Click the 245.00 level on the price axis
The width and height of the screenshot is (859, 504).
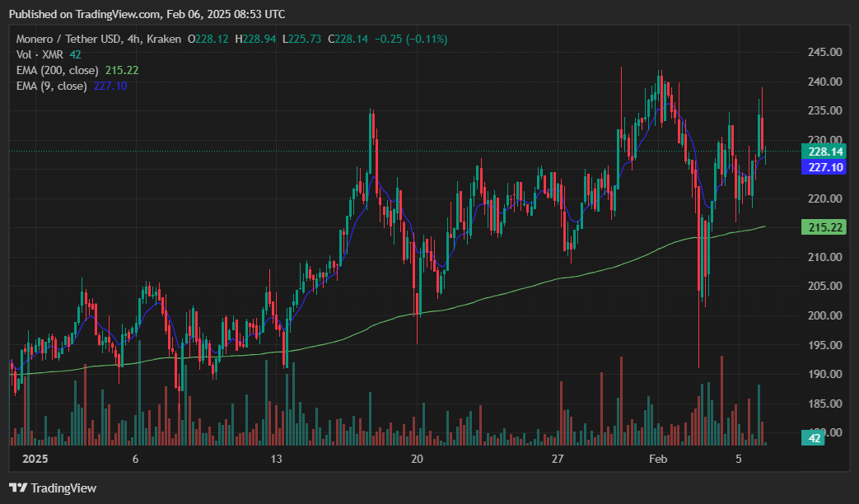point(824,52)
